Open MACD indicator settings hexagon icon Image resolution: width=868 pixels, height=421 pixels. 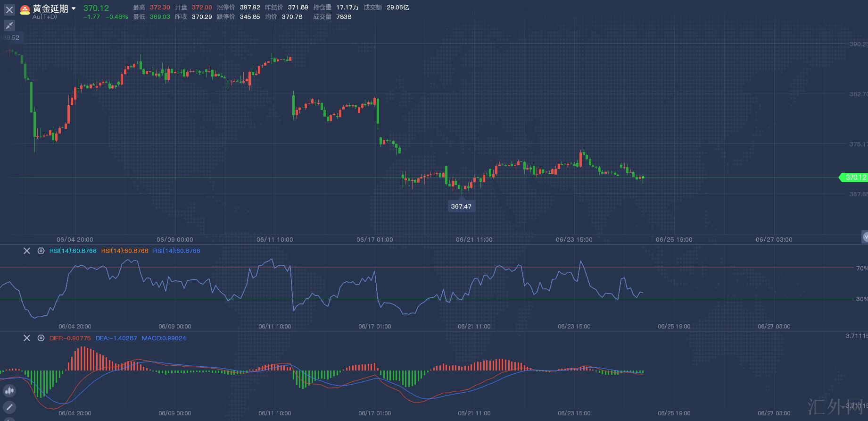pyautogui.click(x=41, y=338)
